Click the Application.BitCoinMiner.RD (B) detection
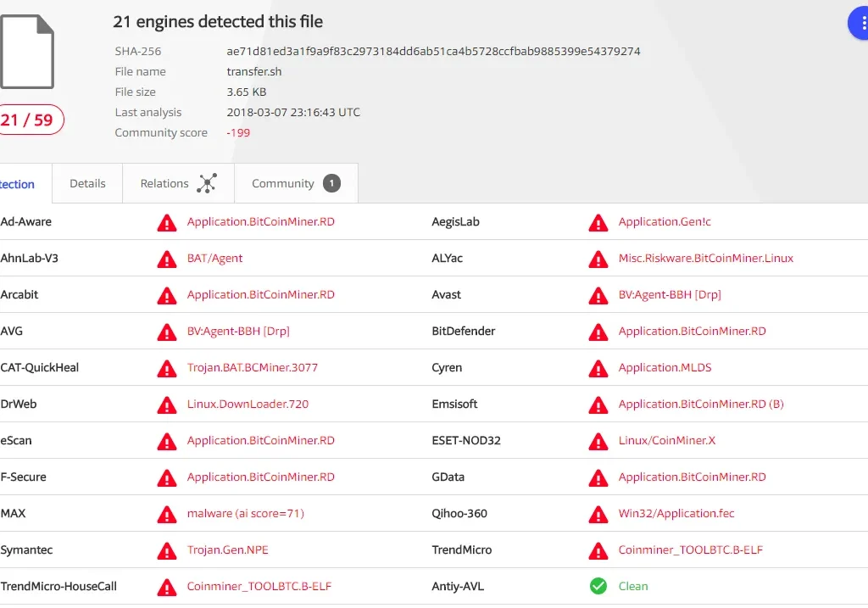 point(701,404)
